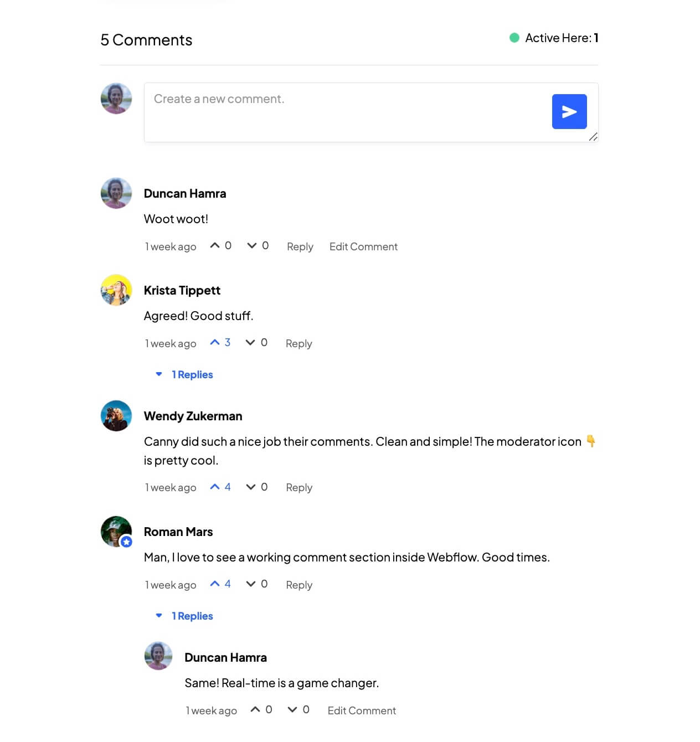Click the chevron beside Krista's replies link
Image resolution: width=700 pixels, height=742 pixels.
(159, 374)
